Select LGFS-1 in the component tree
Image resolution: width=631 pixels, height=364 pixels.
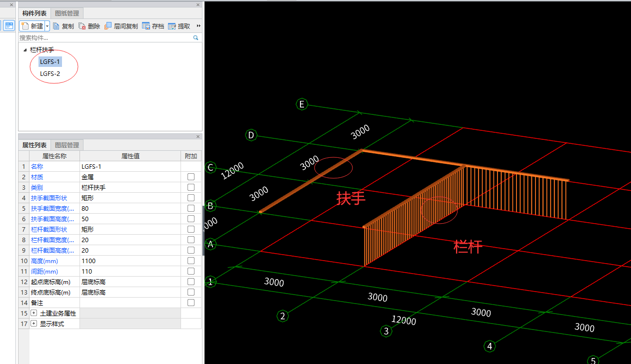[50, 62]
